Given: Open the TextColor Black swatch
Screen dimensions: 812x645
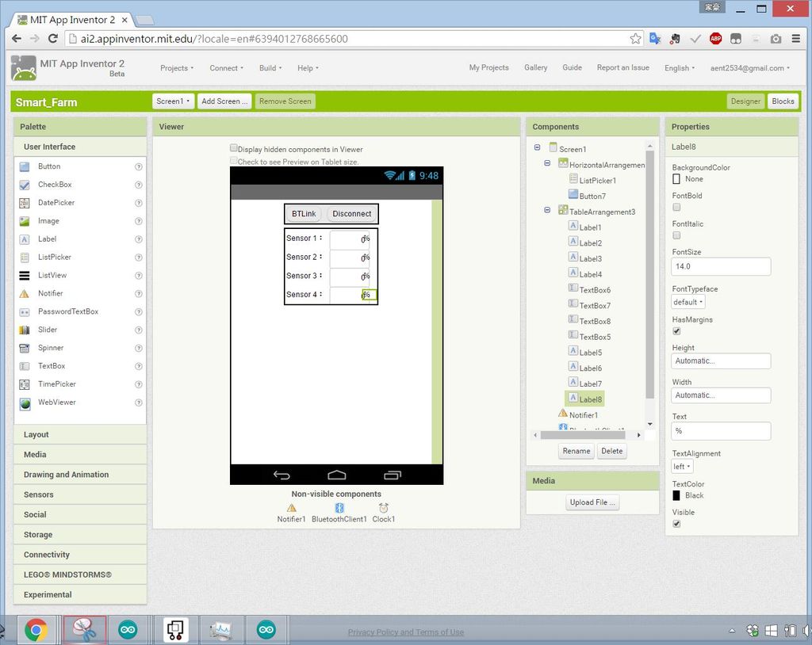Looking at the screenshot, I should (x=676, y=495).
